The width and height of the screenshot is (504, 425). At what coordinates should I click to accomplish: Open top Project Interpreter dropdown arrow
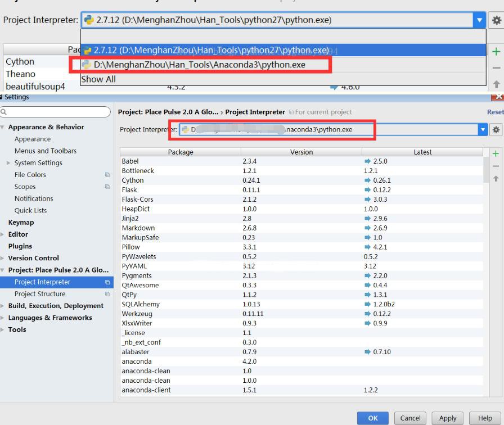pos(479,20)
